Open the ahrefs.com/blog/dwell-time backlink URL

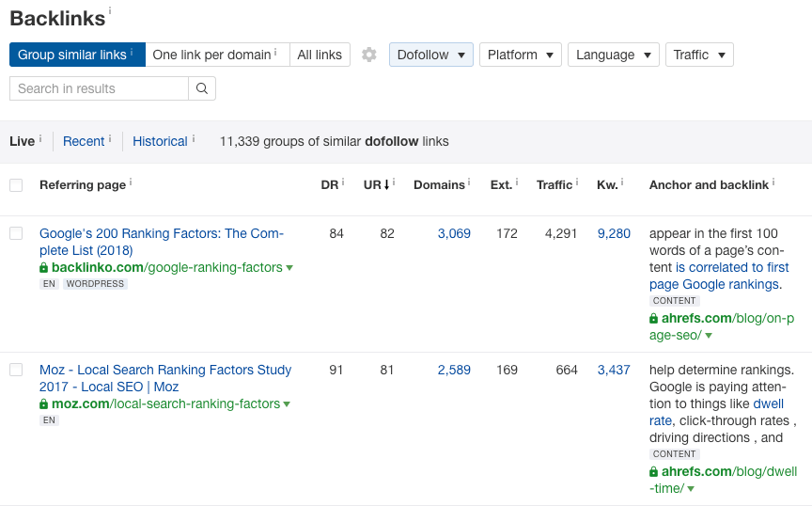coord(724,480)
